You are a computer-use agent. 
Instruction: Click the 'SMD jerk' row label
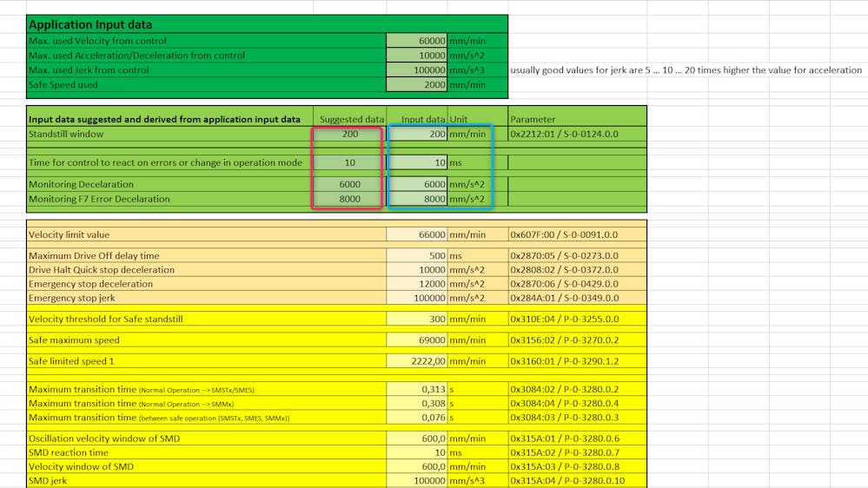point(48,481)
